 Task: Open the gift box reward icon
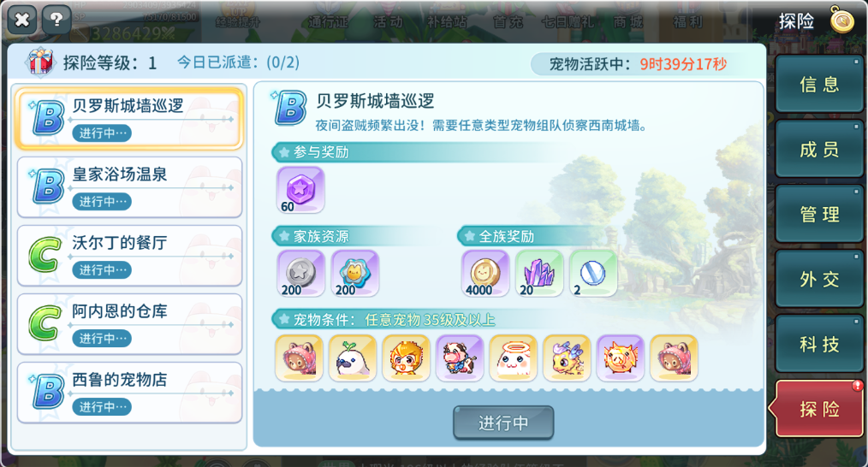[x=40, y=62]
